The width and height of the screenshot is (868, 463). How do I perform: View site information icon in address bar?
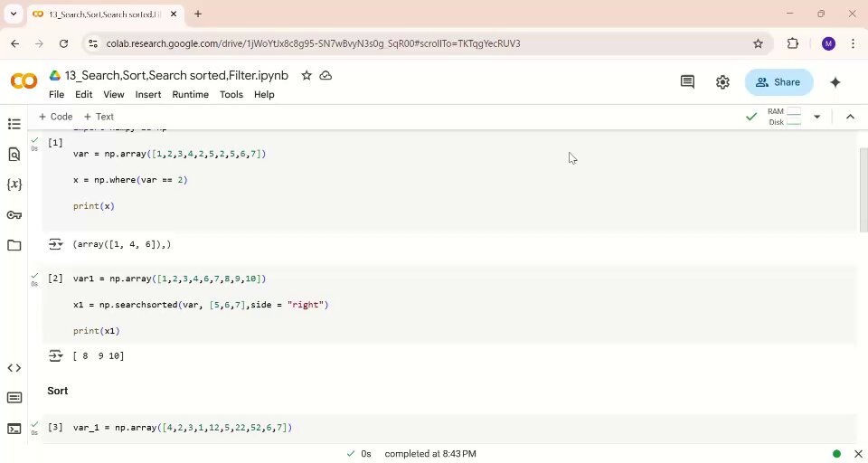pyautogui.click(x=93, y=43)
